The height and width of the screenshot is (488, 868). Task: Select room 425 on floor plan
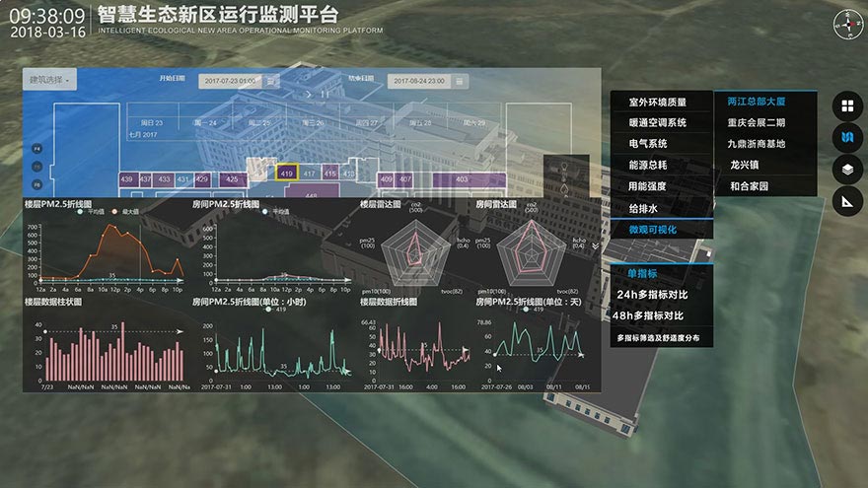tap(233, 179)
